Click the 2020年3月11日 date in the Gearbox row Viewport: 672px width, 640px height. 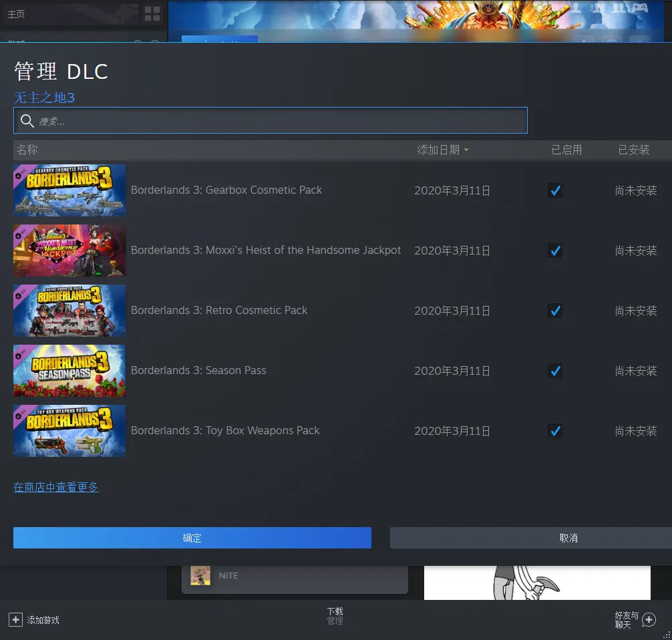click(452, 190)
